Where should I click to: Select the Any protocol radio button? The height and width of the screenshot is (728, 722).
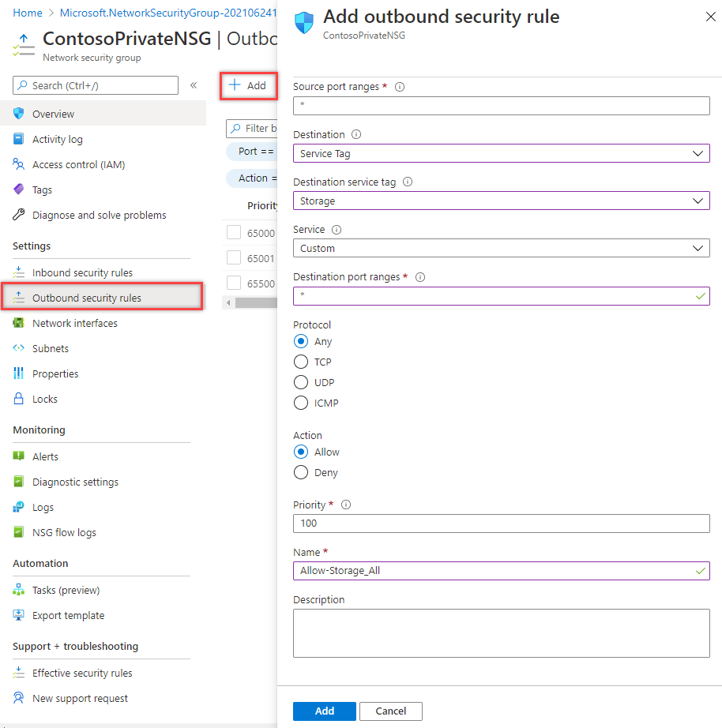[301, 341]
